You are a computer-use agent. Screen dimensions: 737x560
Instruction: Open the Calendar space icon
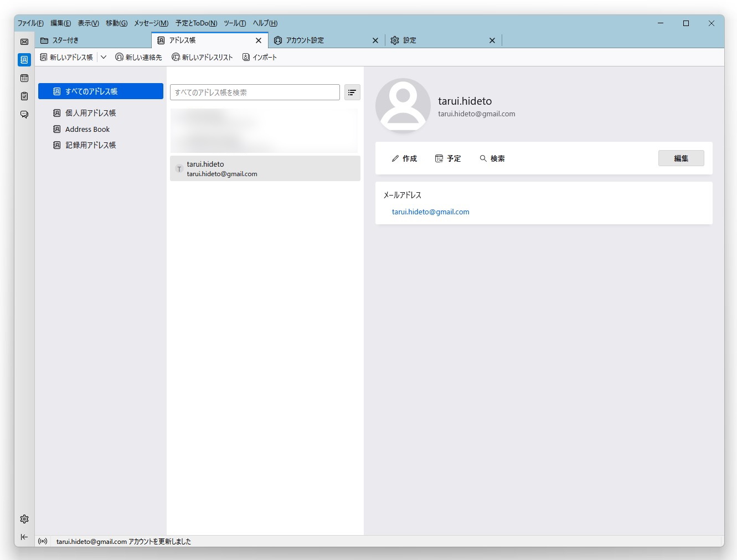coord(24,78)
